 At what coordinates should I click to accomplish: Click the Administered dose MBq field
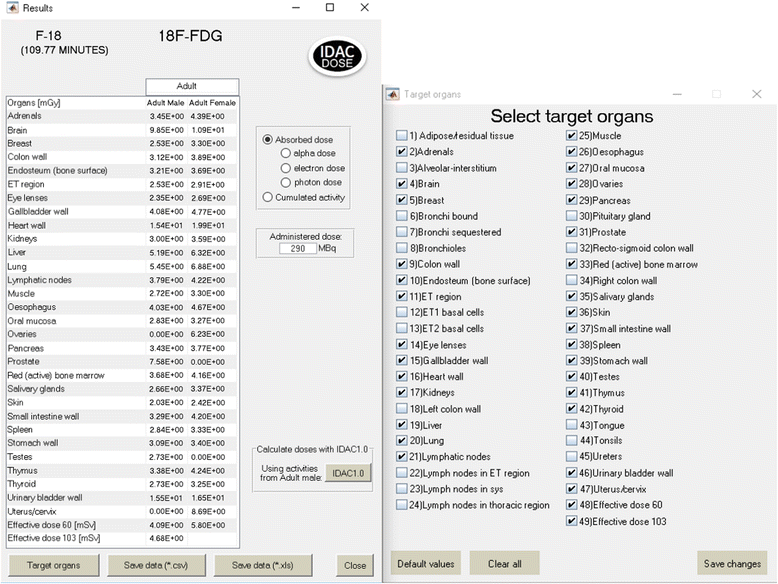click(299, 247)
